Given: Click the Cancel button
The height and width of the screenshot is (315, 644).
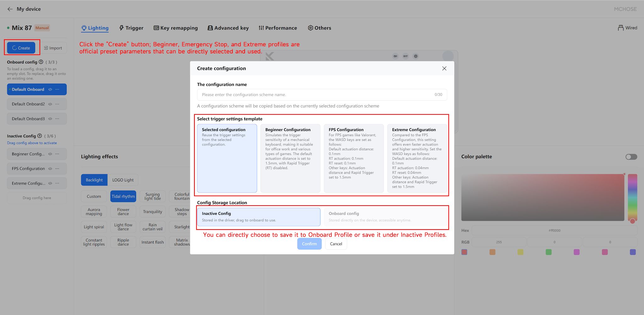Looking at the screenshot, I should [336, 244].
